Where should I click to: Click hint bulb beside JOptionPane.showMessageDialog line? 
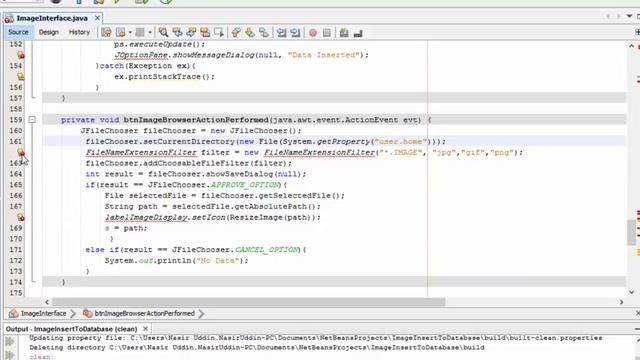(x=20, y=55)
